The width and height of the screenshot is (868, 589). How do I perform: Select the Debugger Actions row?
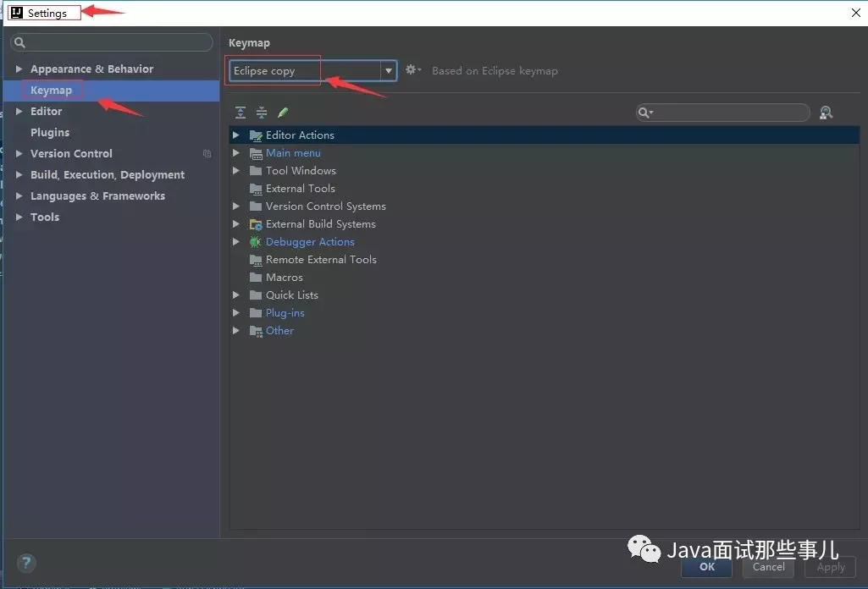[545, 242]
